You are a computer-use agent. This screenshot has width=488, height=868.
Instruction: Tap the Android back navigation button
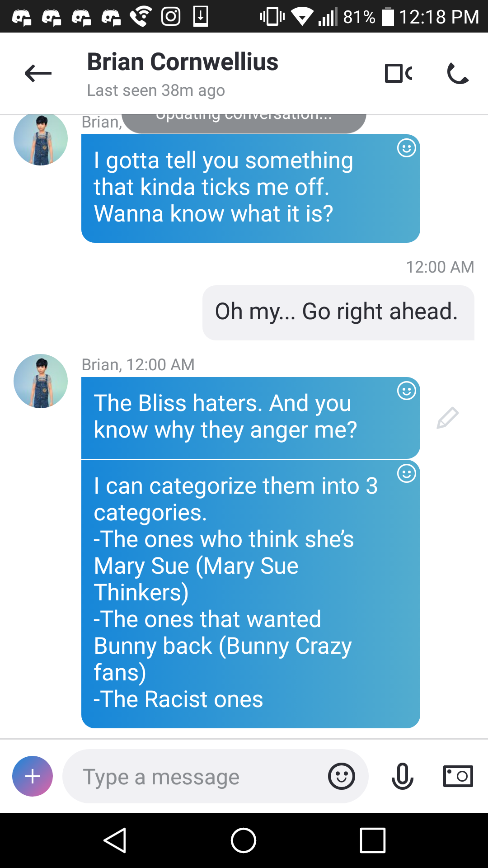point(115,840)
